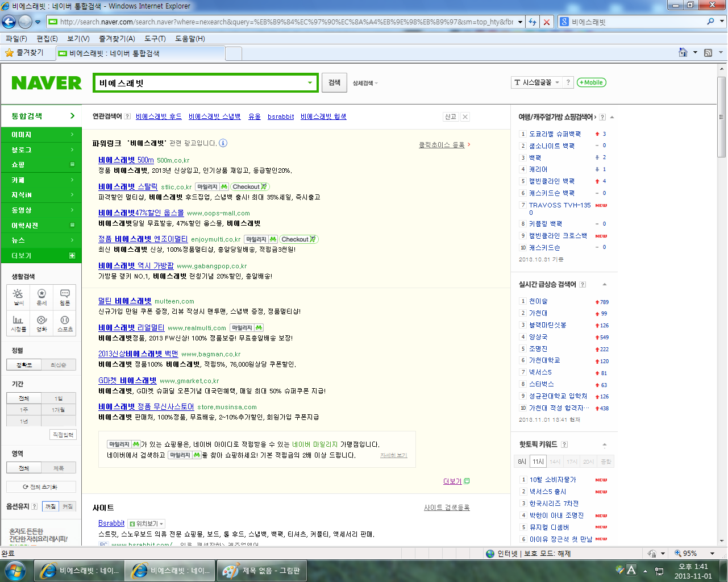The image size is (728, 582).
Task: Open the 도구(T) menu
Action: [155, 39]
